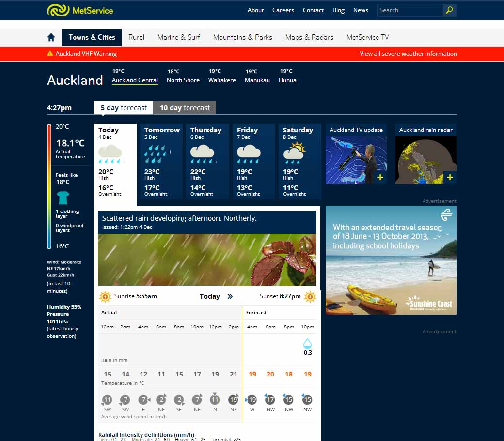Click the clothing layer t-shirt icon
The height and width of the screenshot is (441, 504).
(63, 197)
